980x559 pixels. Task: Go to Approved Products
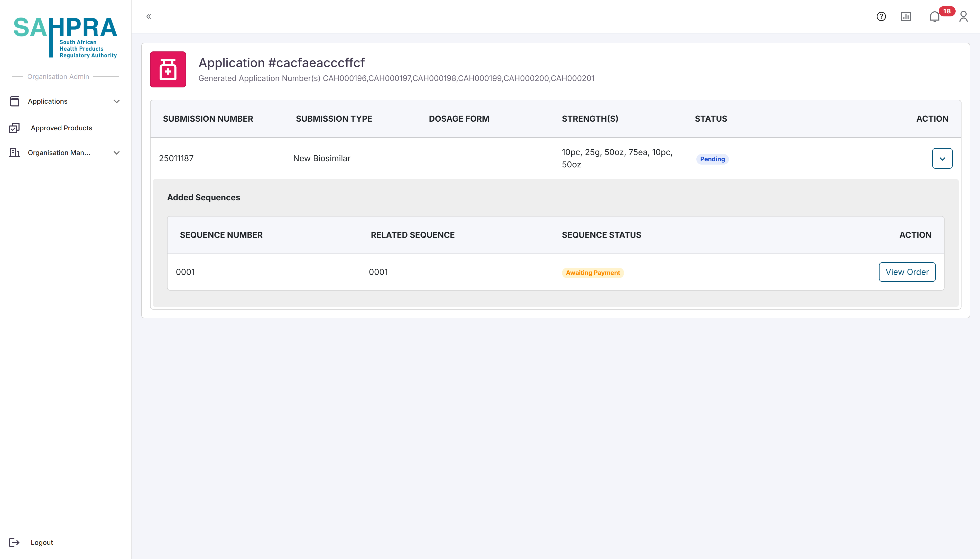pos(61,128)
